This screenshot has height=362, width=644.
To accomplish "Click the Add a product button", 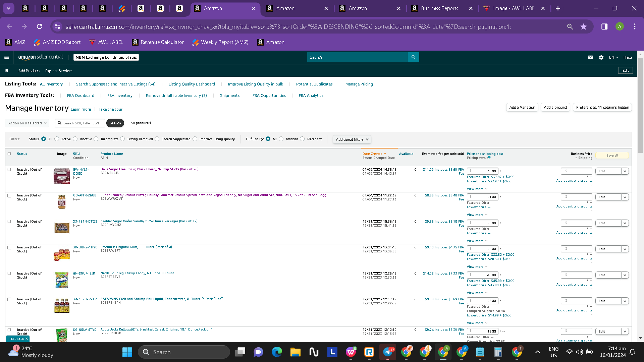I will click(555, 107).
